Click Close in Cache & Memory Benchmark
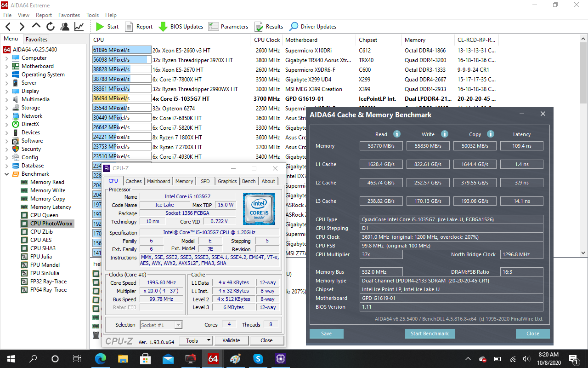The image size is (588, 368). tap(533, 334)
